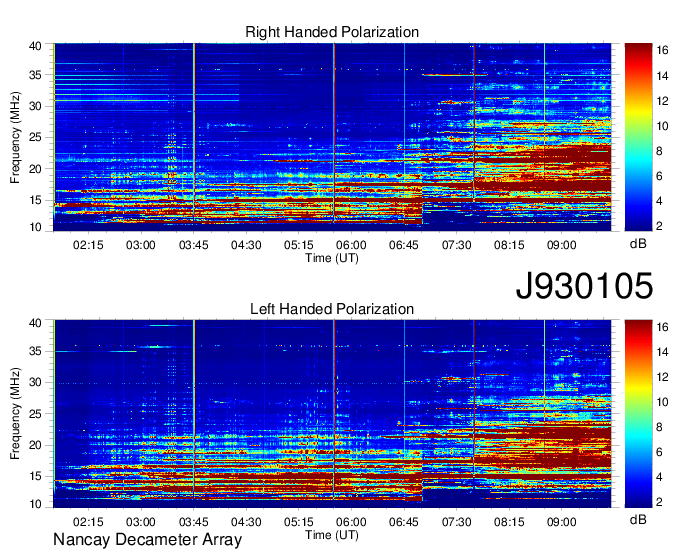The width and height of the screenshot is (680, 552).
Task: Click 07:30 time tick on Left Handed plot
Action: click(x=456, y=522)
